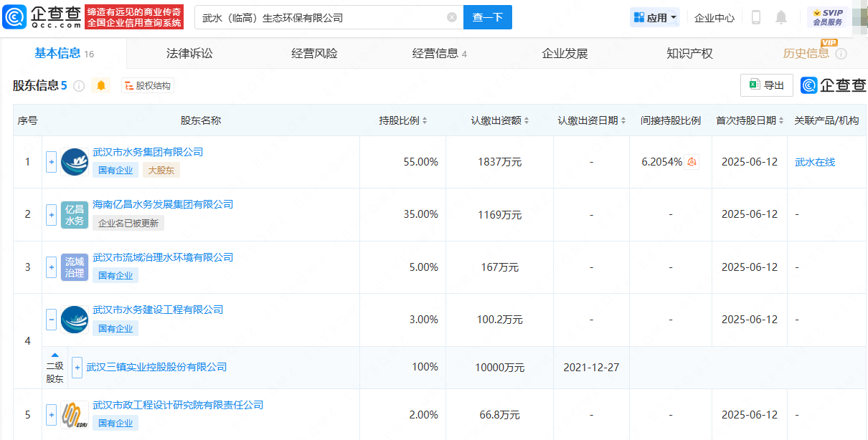Switch to the 企业发展 tab
The height and width of the screenshot is (440, 868).
(x=565, y=54)
